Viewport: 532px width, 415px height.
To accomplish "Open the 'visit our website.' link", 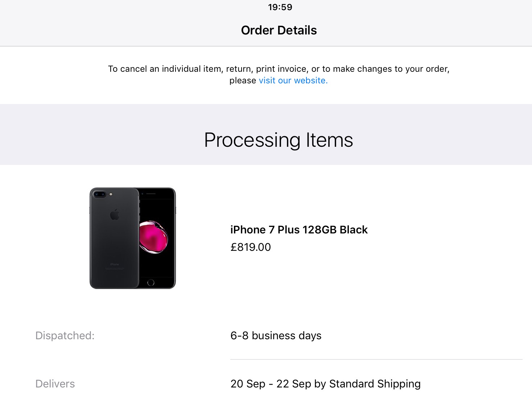I will [x=293, y=80].
